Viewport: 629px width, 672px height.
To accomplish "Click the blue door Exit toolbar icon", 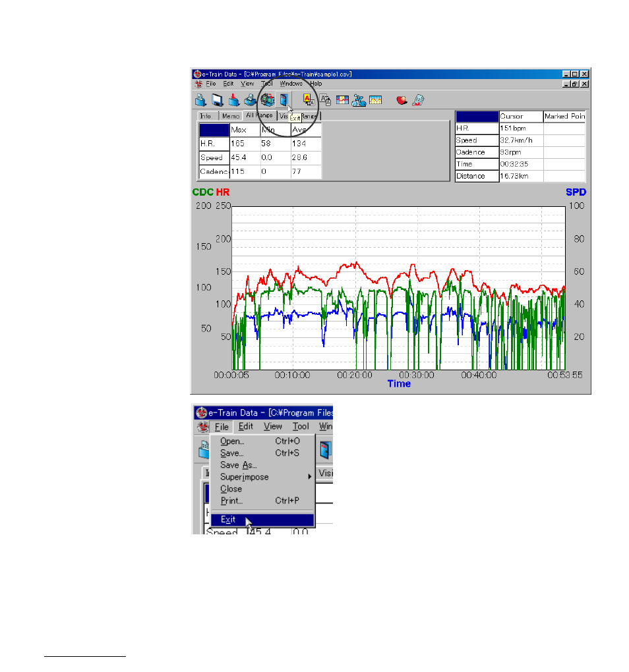I will pos(284,100).
